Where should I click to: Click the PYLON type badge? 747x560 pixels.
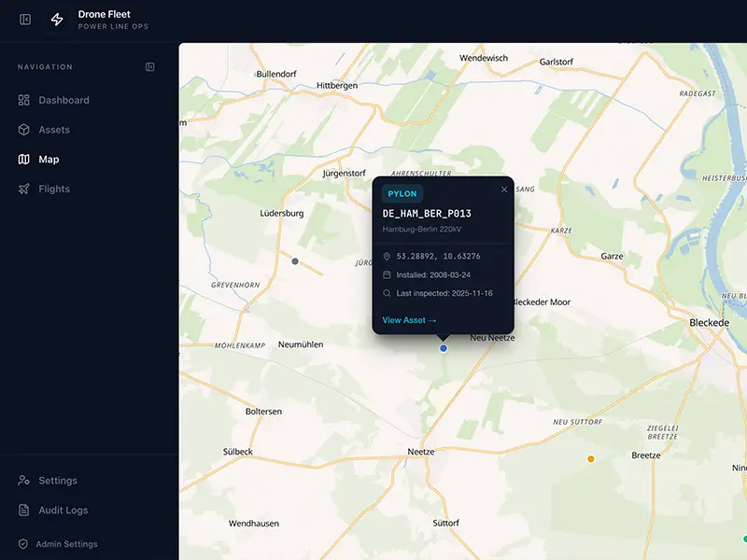(402, 193)
